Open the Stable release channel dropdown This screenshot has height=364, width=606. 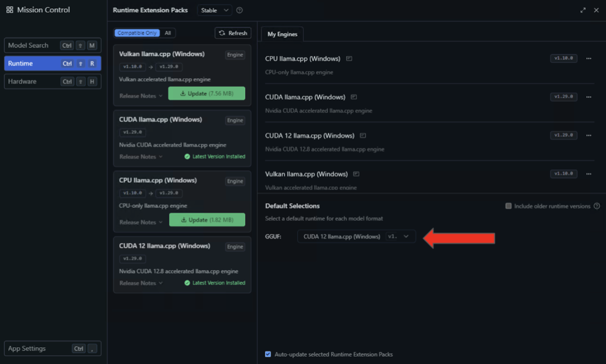coord(215,10)
